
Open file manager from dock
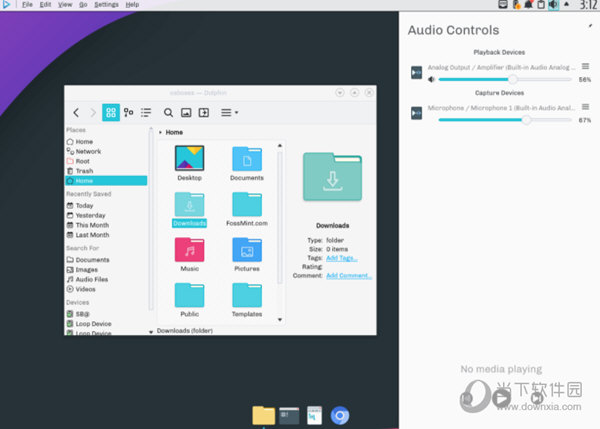point(263,416)
